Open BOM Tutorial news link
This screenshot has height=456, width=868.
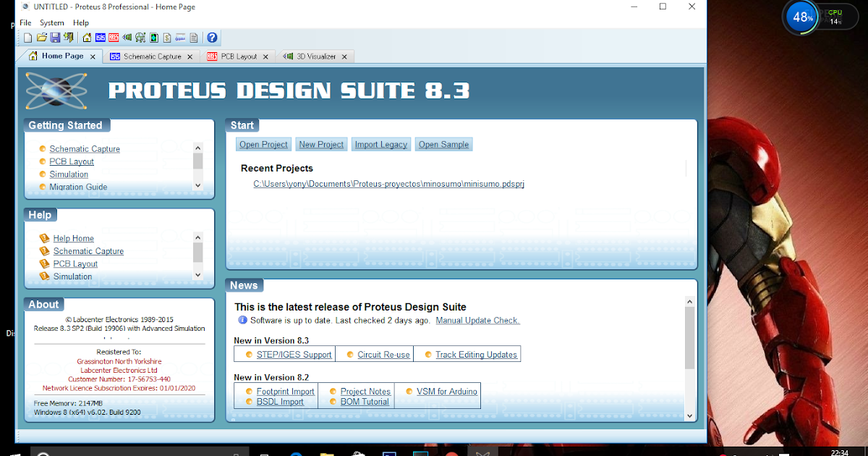(365, 402)
